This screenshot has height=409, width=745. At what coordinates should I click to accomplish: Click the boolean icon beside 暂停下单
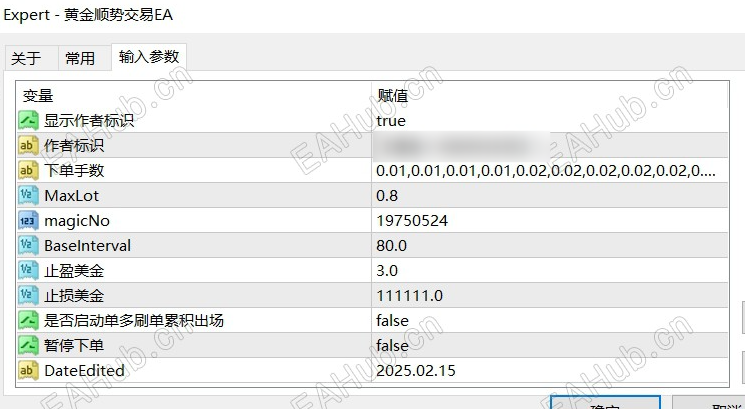click(x=28, y=345)
